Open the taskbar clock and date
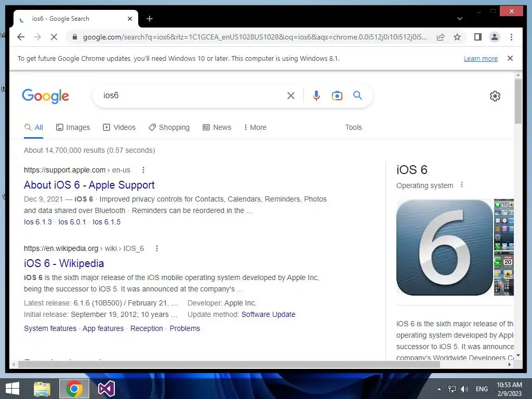Viewport: 532px width, 399px height. click(x=509, y=389)
